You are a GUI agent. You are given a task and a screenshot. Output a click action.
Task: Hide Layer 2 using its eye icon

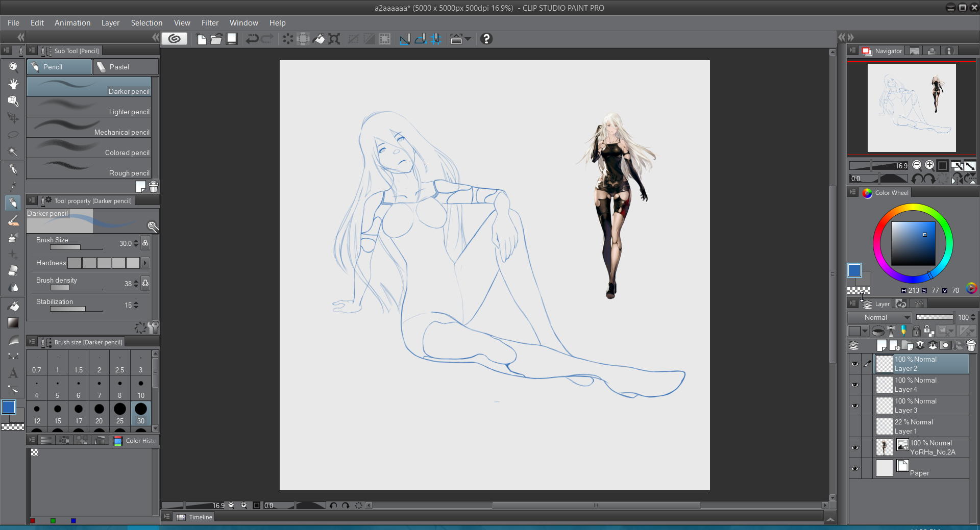pyautogui.click(x=855, y=364)
